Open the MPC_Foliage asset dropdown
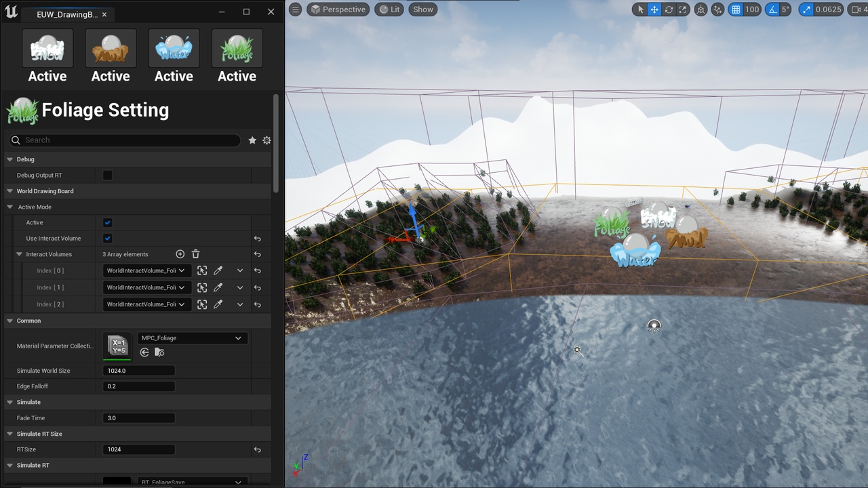 coord(192,338)
